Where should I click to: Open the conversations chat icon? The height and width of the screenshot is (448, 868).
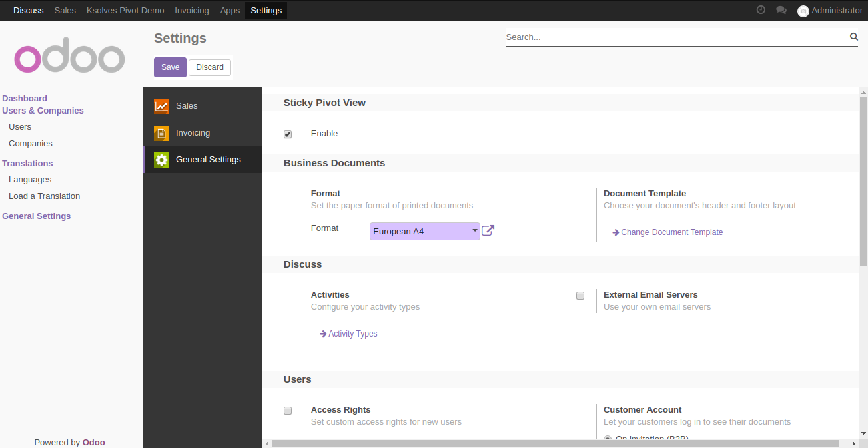(781, 10)
